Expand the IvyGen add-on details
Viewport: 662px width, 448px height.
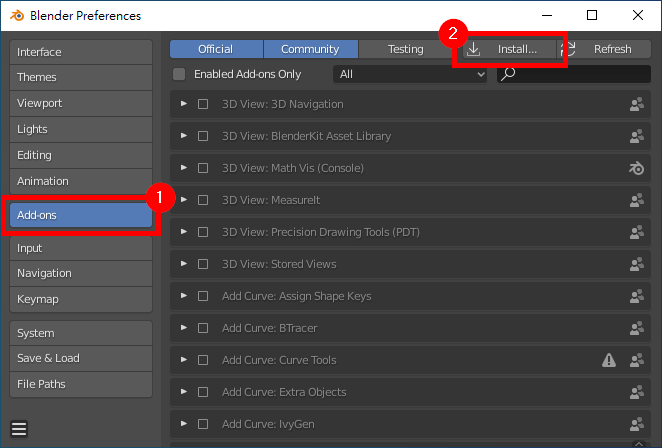pos(184,424)
